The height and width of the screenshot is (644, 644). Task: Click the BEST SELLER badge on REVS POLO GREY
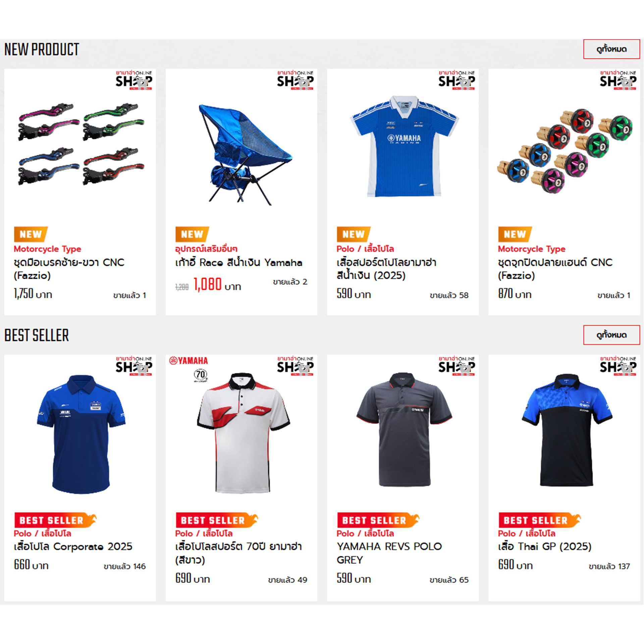[x=378, y=520]
